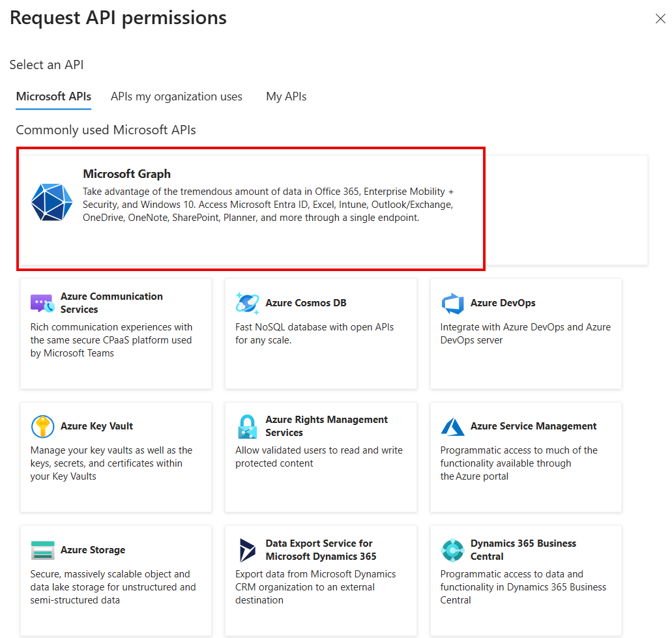Click the Commonly used Microsoft APIs heading

tap(106, 130)
